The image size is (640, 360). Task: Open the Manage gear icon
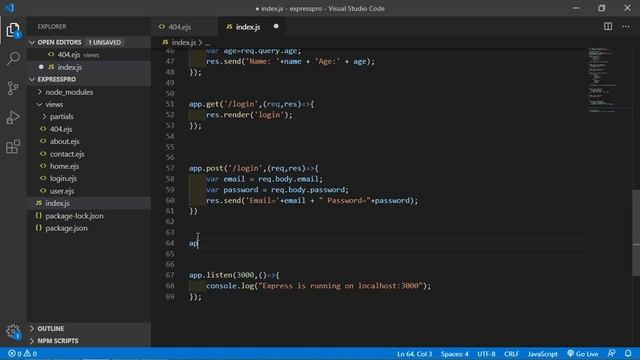(x=13, y=331)
